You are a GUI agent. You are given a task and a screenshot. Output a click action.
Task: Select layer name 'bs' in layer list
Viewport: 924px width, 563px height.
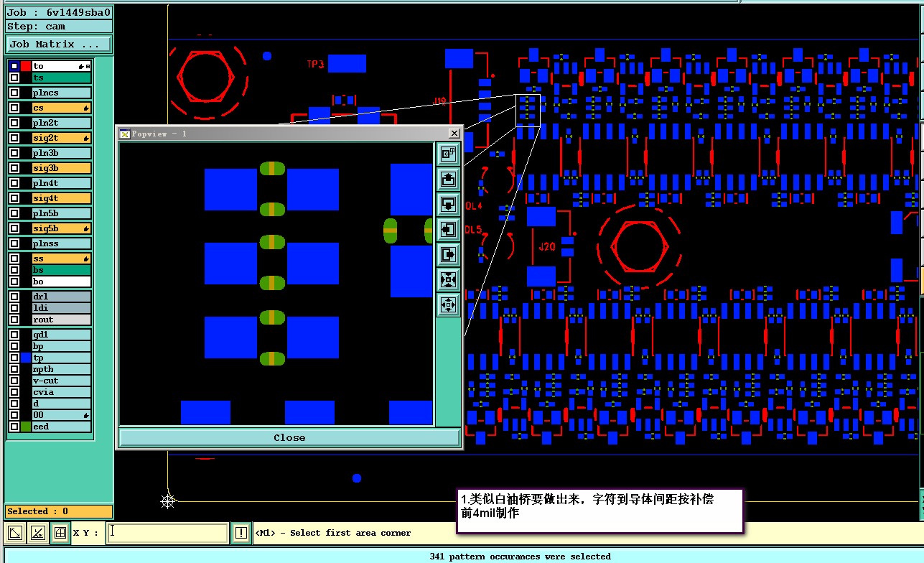click(61, 270)
